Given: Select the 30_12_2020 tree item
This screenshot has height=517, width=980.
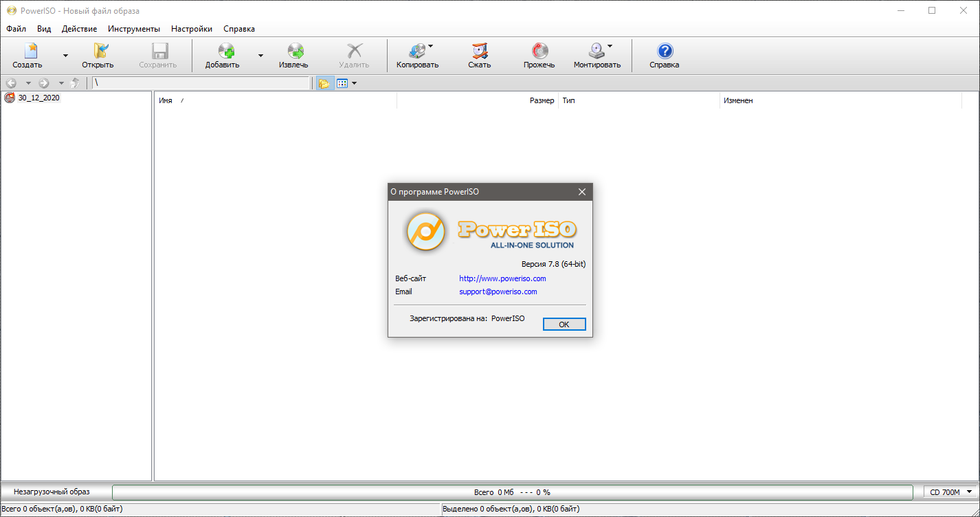Looking at the screenshot, I should [38, 98].
